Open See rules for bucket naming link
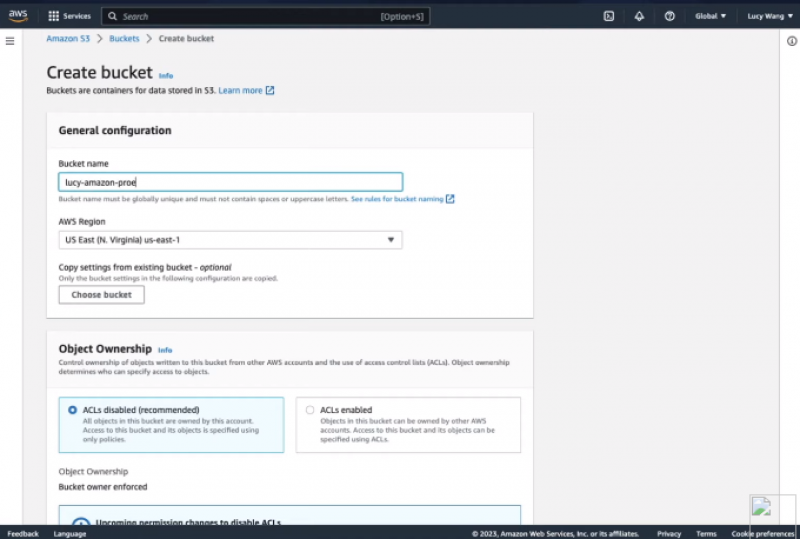 [x=397, y=199]
